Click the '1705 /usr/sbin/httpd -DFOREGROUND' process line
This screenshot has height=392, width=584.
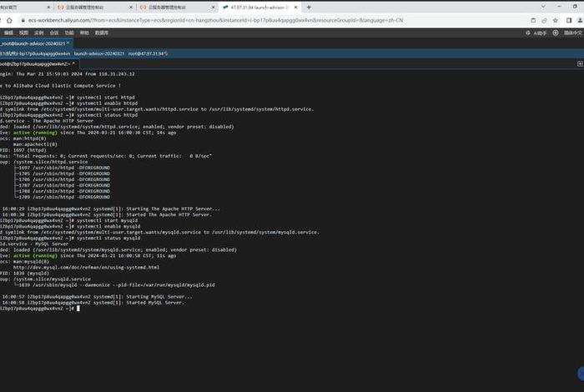64,173
